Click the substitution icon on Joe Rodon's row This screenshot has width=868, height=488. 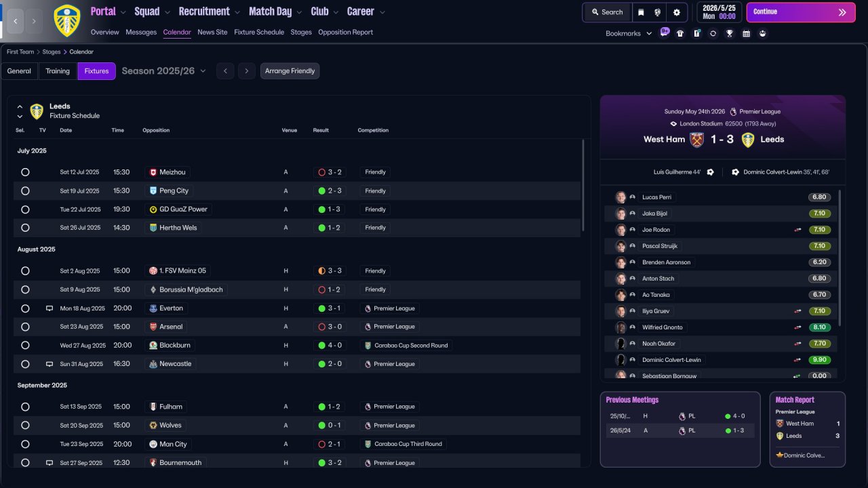point(797,230)
